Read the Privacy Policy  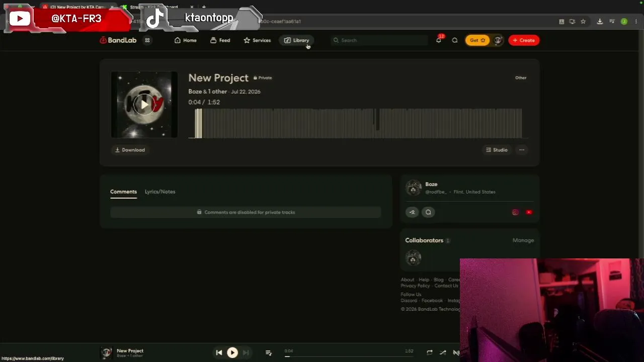416,286
